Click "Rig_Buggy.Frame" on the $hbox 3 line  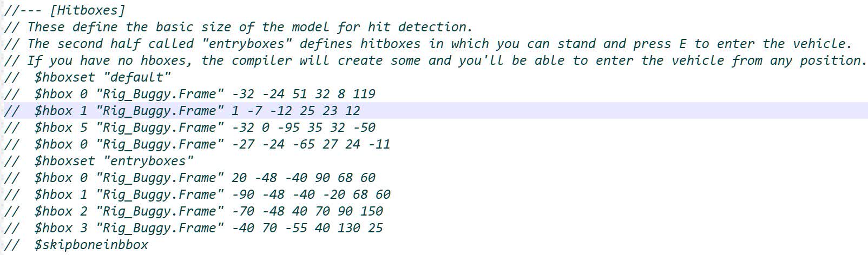(x=159, y=228)
